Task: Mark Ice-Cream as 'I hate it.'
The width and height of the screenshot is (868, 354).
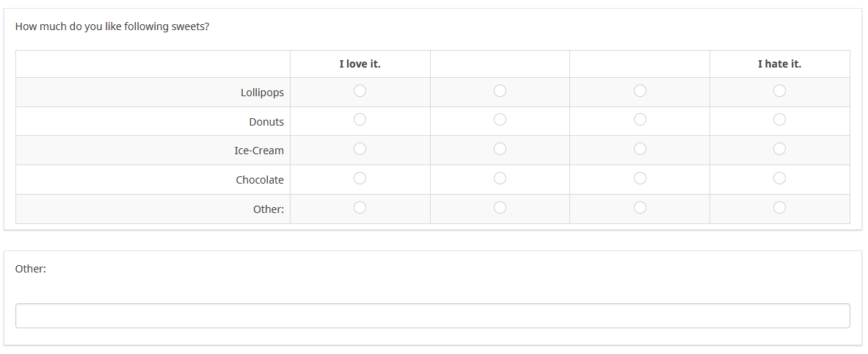Action: coord(779,149)
